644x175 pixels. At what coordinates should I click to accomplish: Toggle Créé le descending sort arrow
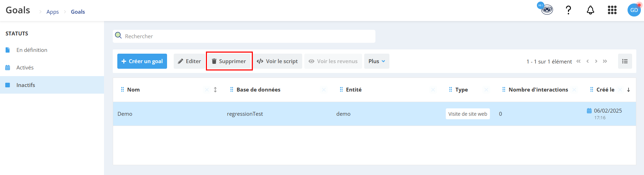point(628,90)
